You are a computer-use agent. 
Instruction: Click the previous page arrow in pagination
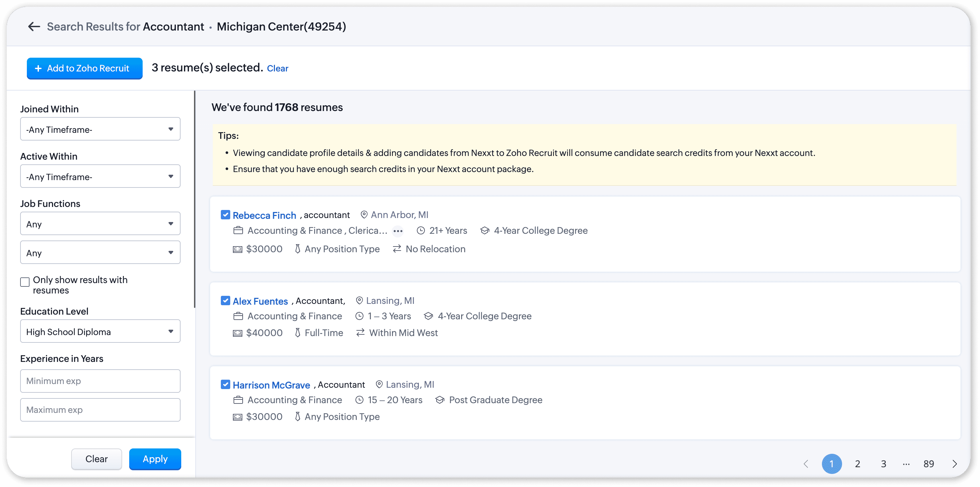coord(806,464)
